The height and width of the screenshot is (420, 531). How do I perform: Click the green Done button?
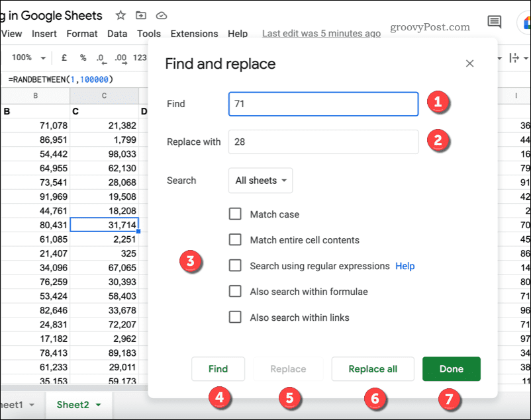click(452, 369)
